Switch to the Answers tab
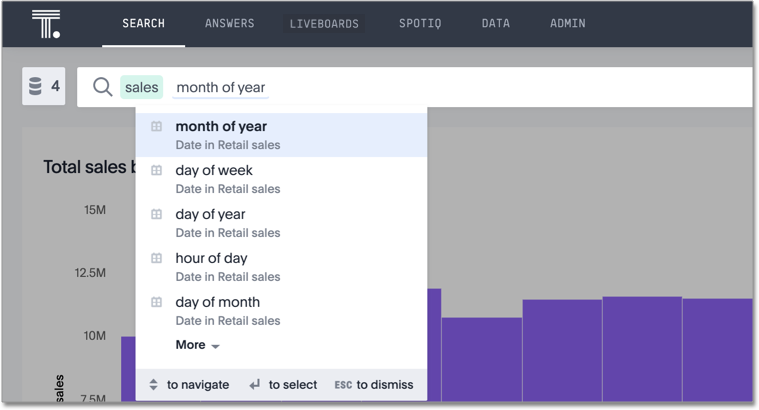 [229, 23]
